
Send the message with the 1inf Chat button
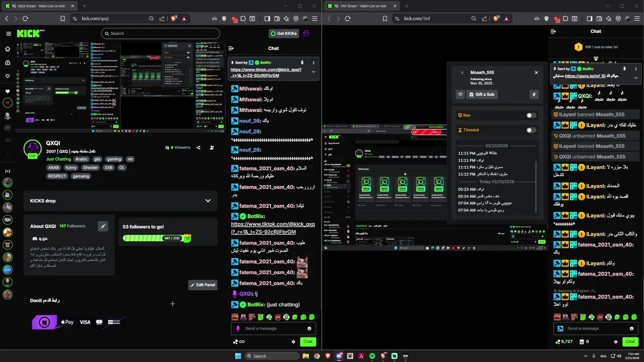coord(630,342)
